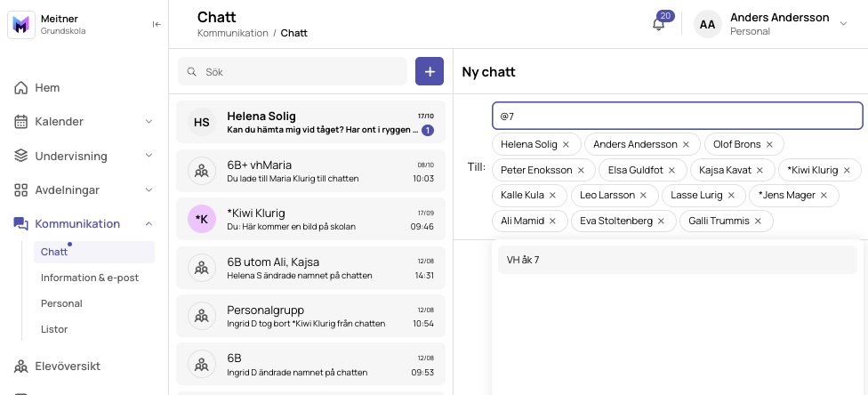Open the Meitner logo
Image resolution: width=868 pixels, height=395 pixels.
coord(21,25)
